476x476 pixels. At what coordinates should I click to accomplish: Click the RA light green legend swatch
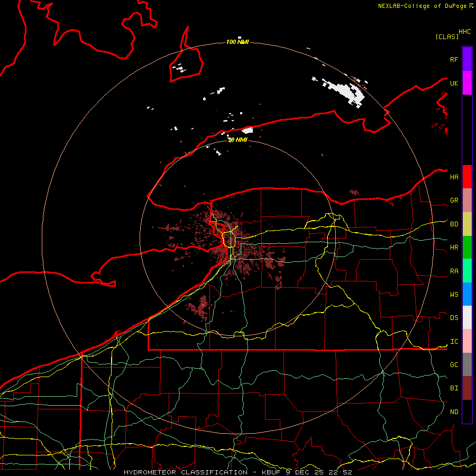click(x=467, y=271)
